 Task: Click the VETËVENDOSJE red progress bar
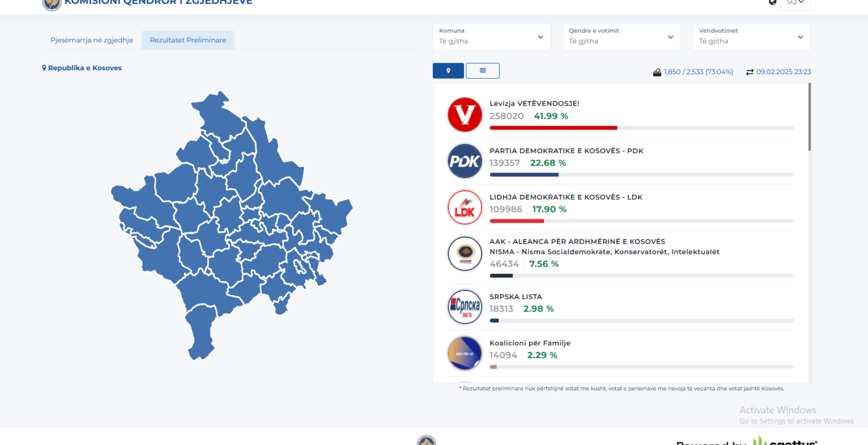553,128
